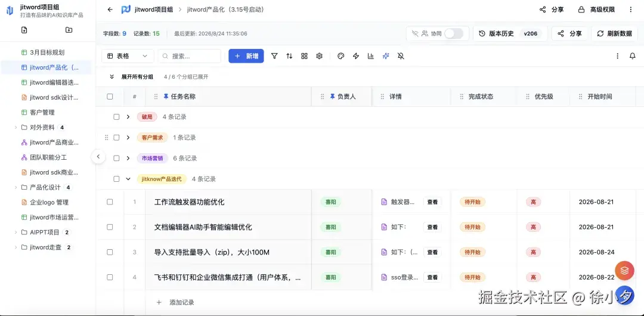This screenshot has height=316, width=644.
Task: Open the 表格 view dropdown
Action: tap(128, 56)
